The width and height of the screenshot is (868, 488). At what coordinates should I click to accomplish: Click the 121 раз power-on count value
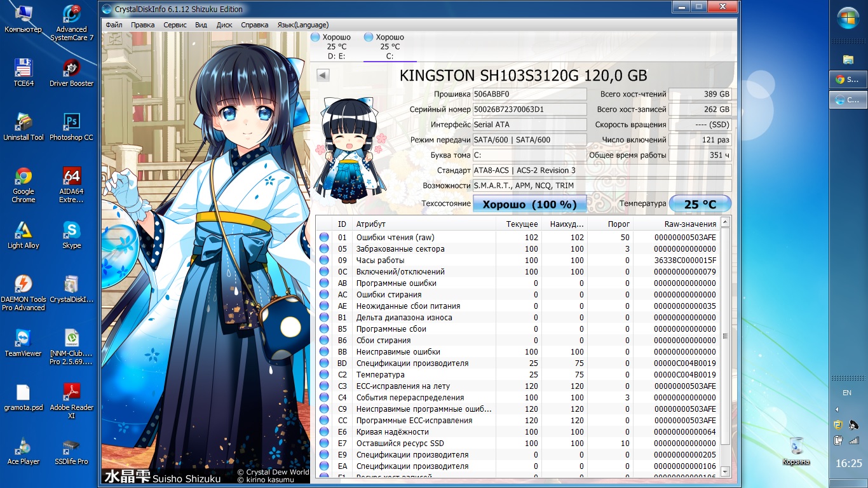pyautogui.click(x=700, y=140)
